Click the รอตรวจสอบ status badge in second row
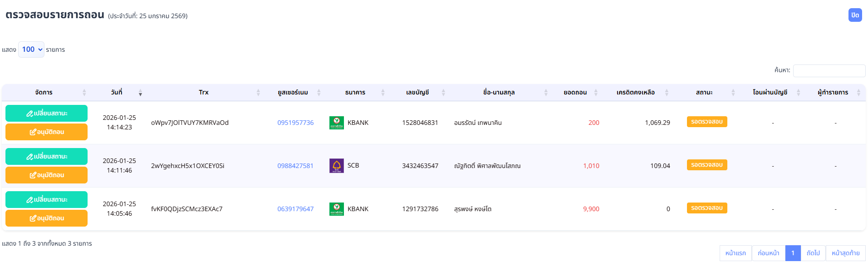 (x=706, y=165)
